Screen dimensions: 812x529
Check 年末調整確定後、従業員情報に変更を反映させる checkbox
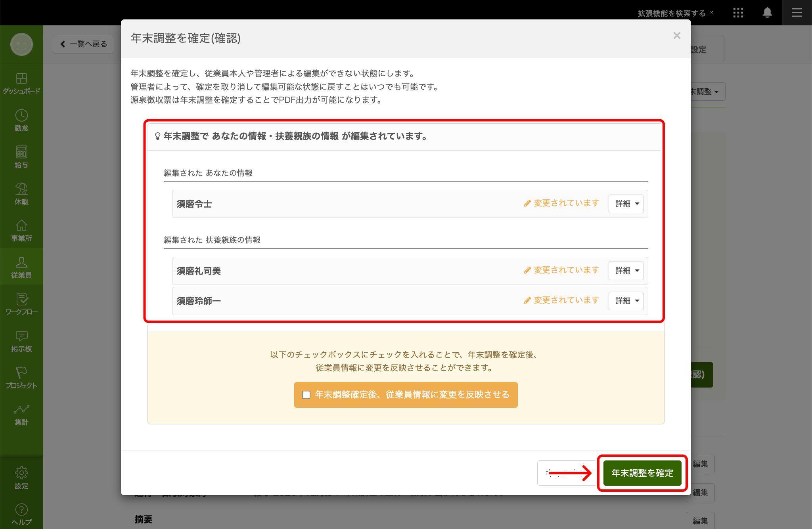(x=306, y=395)
